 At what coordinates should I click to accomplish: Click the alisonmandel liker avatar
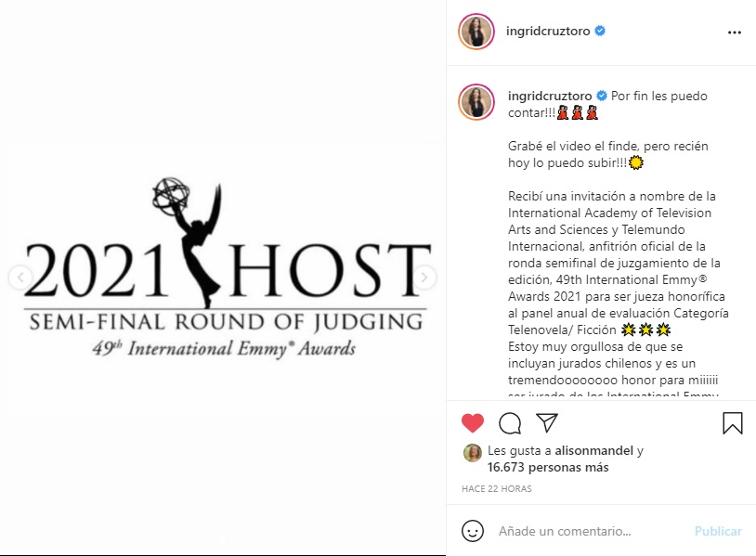(473, 453)
